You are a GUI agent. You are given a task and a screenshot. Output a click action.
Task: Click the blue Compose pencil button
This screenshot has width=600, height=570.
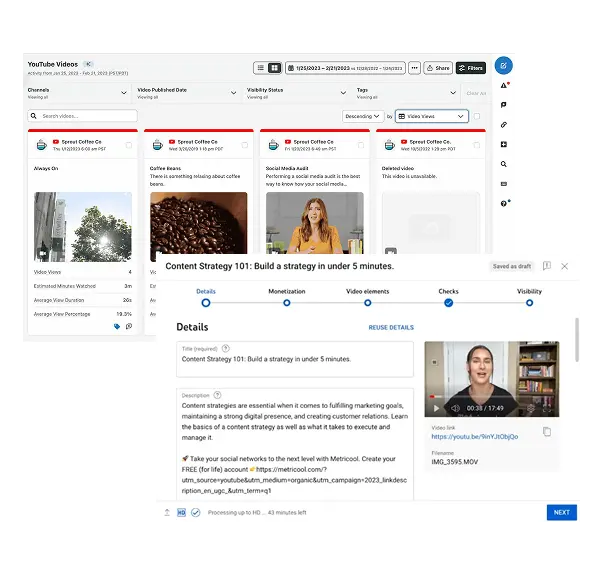[504, 65]
